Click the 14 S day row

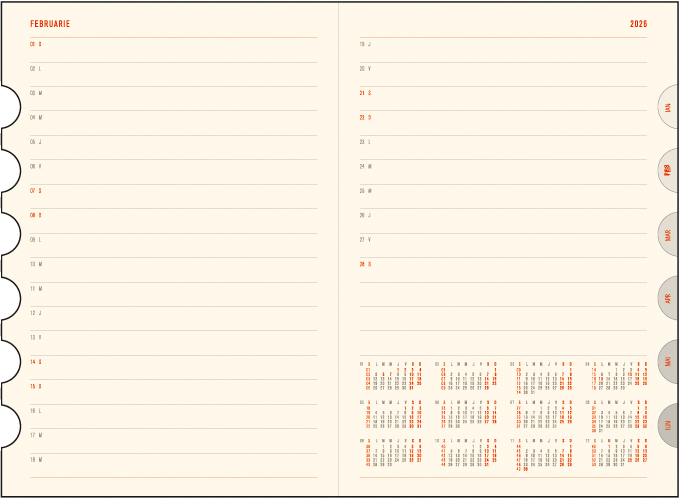point(36,362)
